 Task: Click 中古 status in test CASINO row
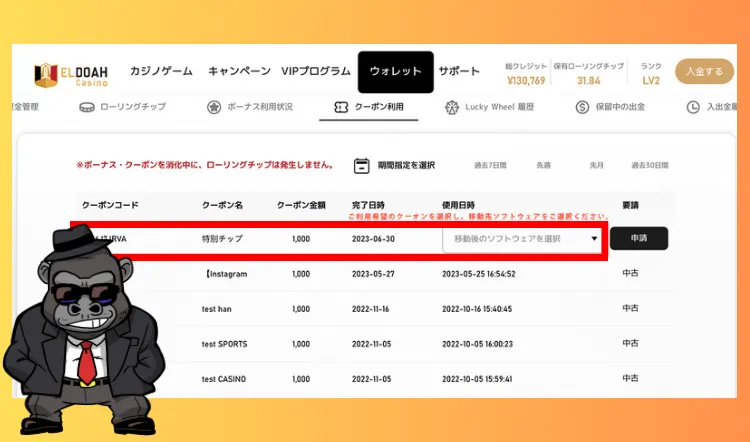630,378
